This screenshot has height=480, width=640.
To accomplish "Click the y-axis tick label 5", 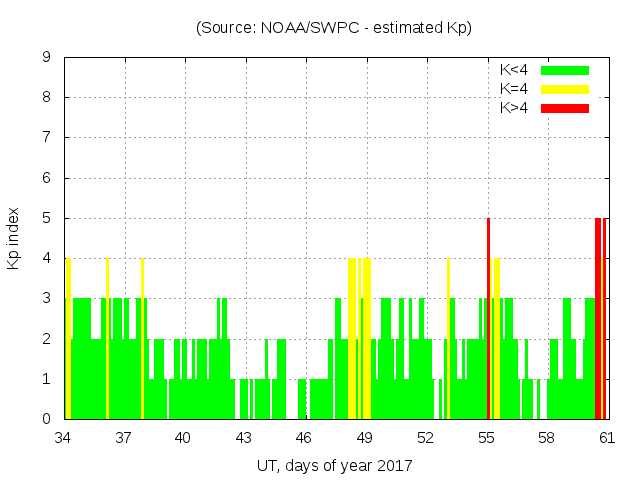I will click(47, 218).
